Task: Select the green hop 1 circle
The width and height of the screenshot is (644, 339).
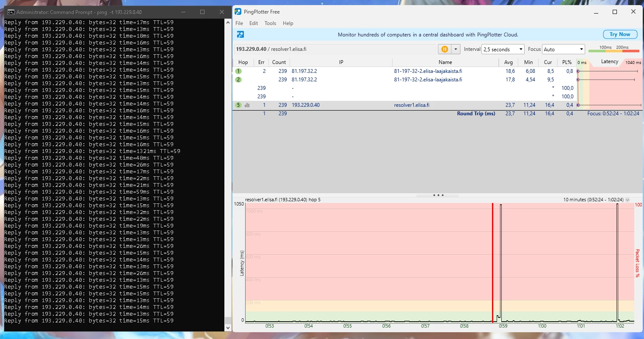Action: [x=238, y=71]
